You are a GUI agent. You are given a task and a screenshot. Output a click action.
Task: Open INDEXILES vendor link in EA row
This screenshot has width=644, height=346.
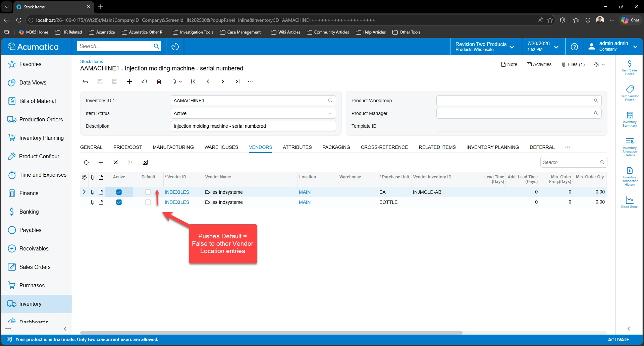[177, 192]
